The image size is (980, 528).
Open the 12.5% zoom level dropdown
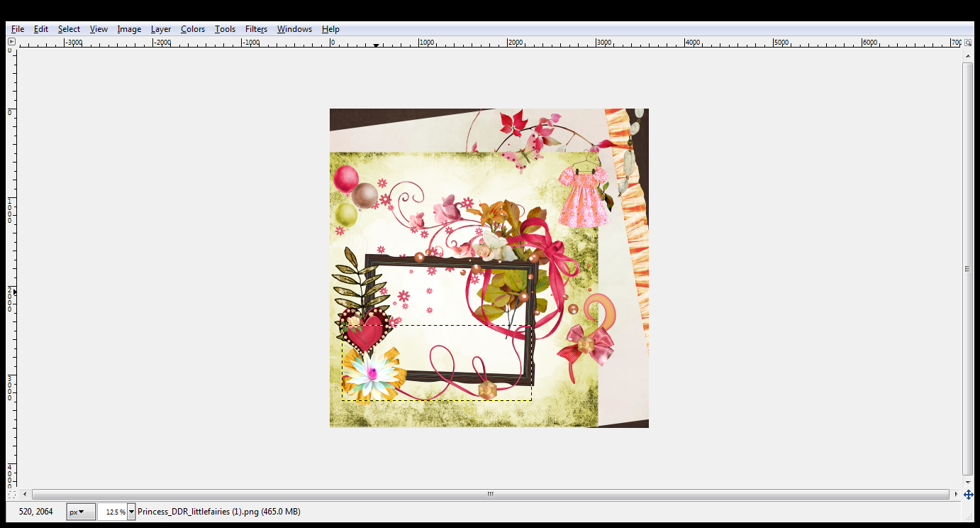115,511
